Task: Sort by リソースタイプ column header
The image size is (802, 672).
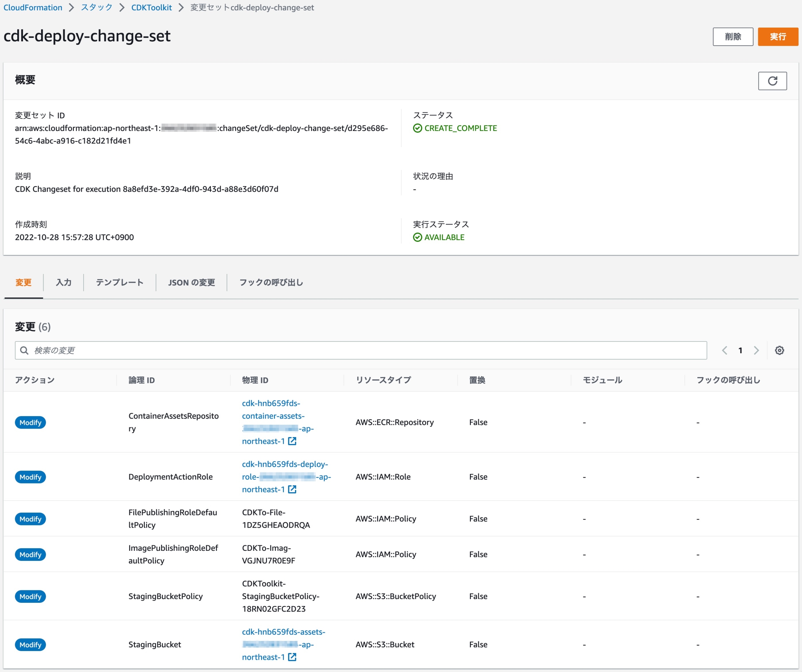Action: pyautogui.click(x=383, y=380)
